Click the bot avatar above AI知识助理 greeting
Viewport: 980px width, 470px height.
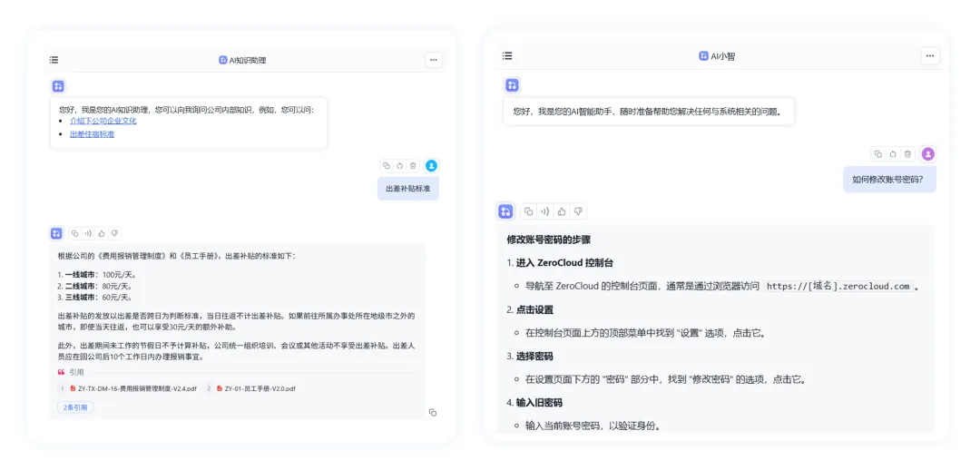58,86
